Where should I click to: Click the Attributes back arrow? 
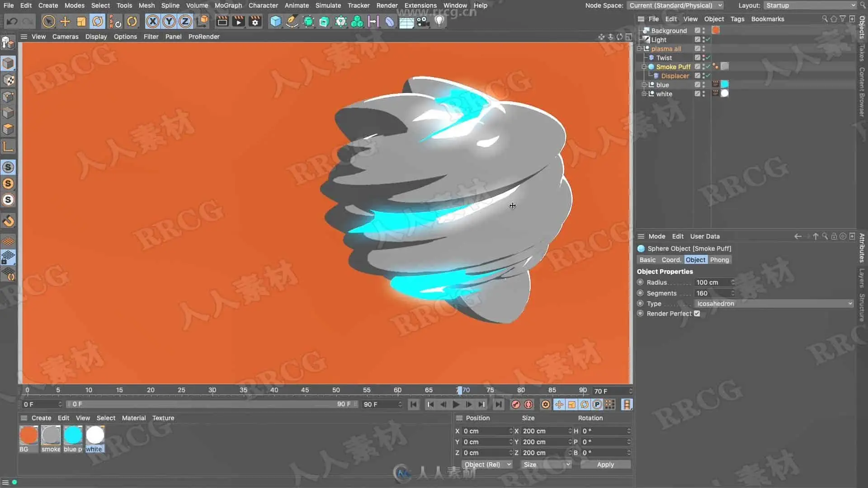(x=797, y=236)
